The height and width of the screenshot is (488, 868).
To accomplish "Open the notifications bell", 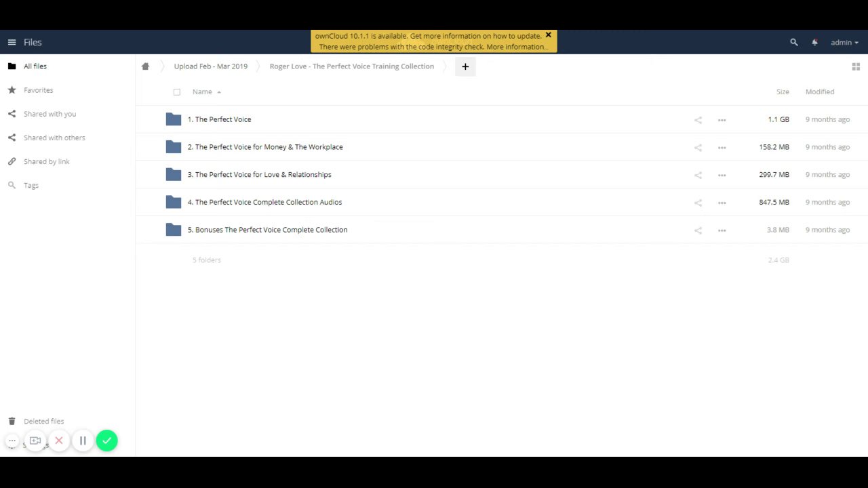I will [814, 42].
